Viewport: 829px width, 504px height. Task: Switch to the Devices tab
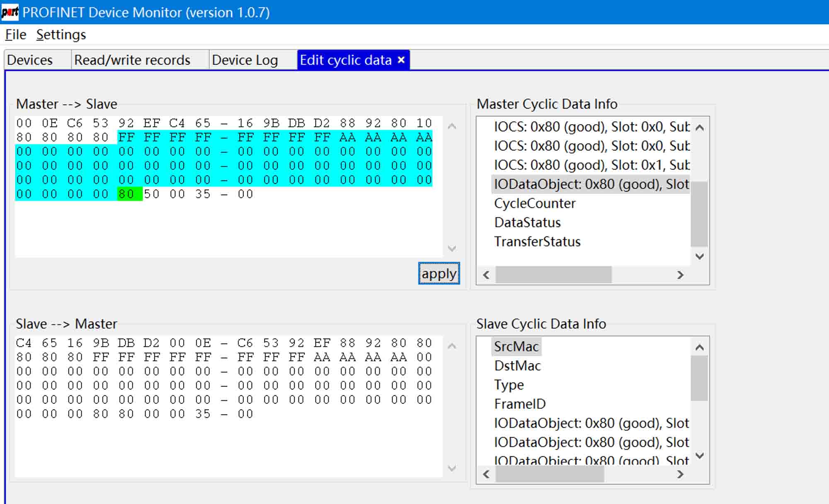[x=30, y=60]
